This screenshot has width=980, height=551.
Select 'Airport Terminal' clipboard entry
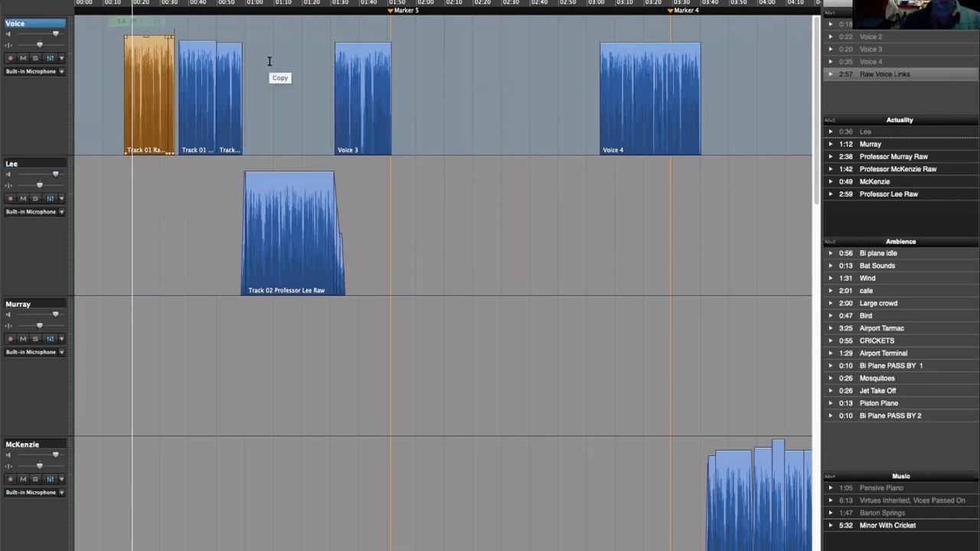point(883,354)
